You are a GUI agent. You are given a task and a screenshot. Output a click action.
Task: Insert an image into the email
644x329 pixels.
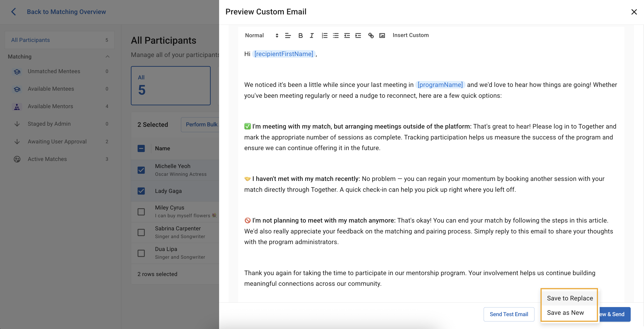point(382,35)
